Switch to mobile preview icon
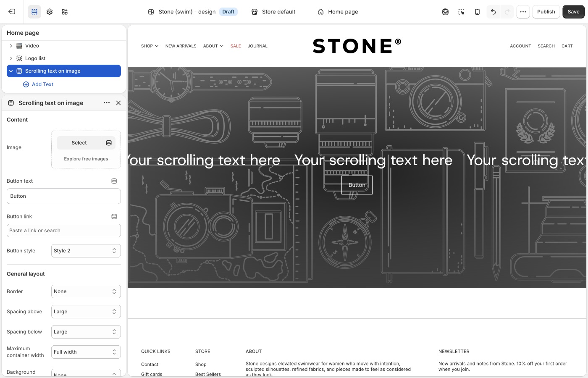588x378 pixels. (477, 12)
